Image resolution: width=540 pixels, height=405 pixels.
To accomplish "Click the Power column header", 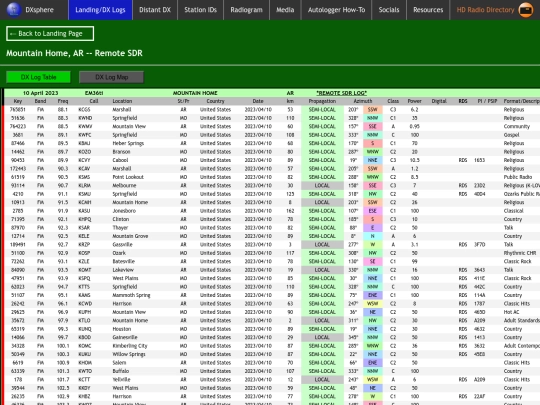I will 414,101.
